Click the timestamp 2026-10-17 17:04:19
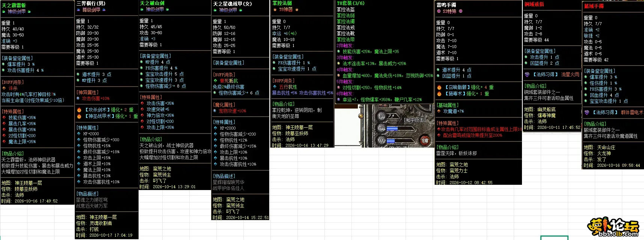Screen dimensions: 644x240 coord(111,235)
